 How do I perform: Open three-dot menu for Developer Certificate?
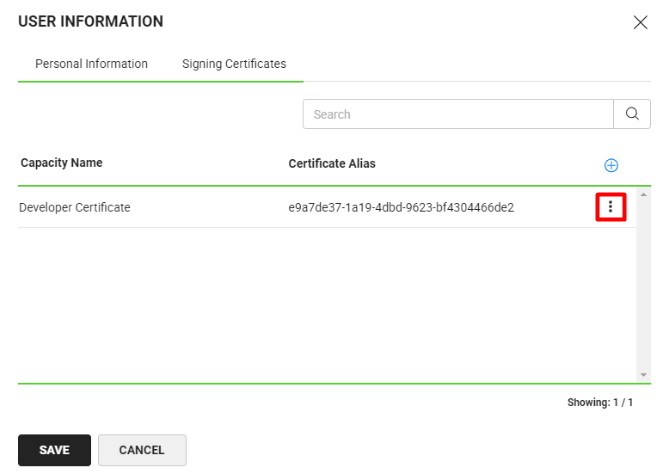coord(610,207)
